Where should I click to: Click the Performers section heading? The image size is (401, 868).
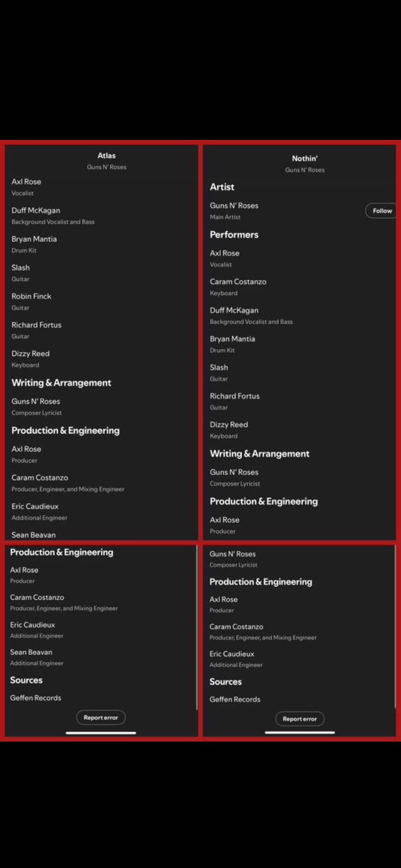(234, 235)
